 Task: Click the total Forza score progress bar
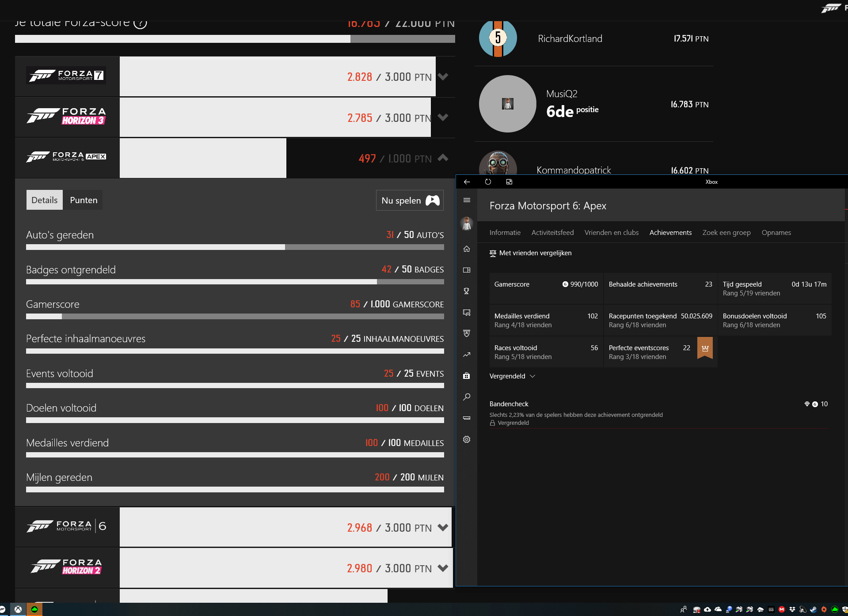235,39
